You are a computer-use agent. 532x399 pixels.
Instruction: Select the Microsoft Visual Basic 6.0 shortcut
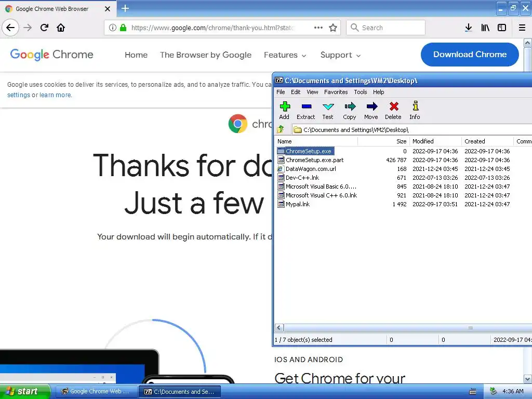pos(321,187)
